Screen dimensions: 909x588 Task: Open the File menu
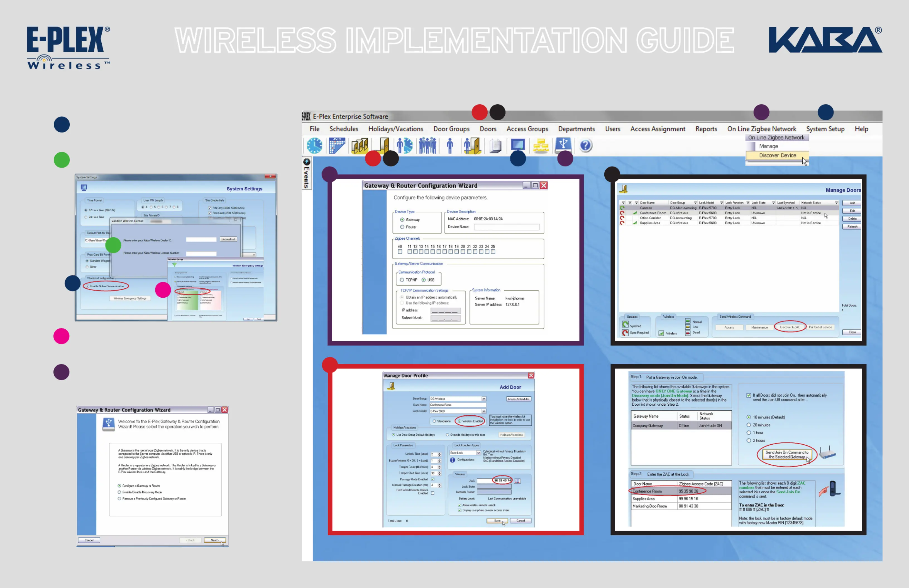(x=314, y=129)
